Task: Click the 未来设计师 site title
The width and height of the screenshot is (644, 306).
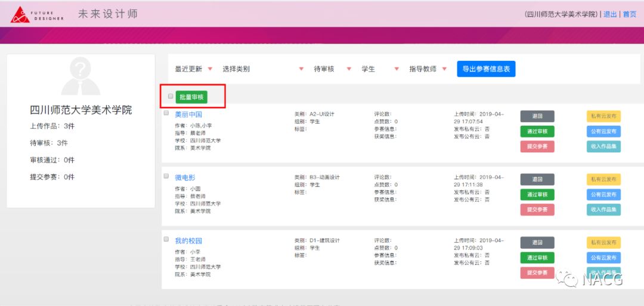Action: point(107,14)
